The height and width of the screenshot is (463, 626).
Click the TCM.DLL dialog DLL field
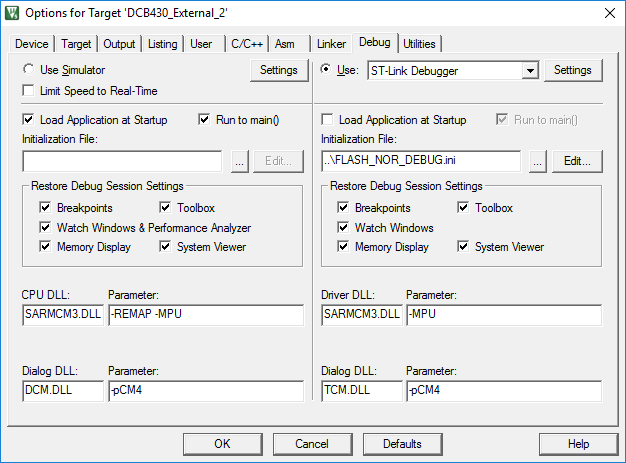[362, 391]
